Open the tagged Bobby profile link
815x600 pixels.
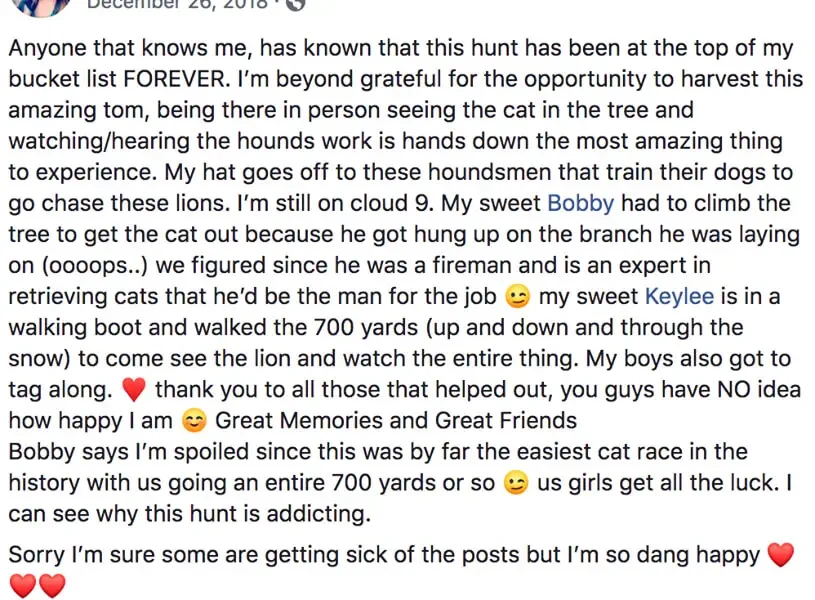pos(581,203)
